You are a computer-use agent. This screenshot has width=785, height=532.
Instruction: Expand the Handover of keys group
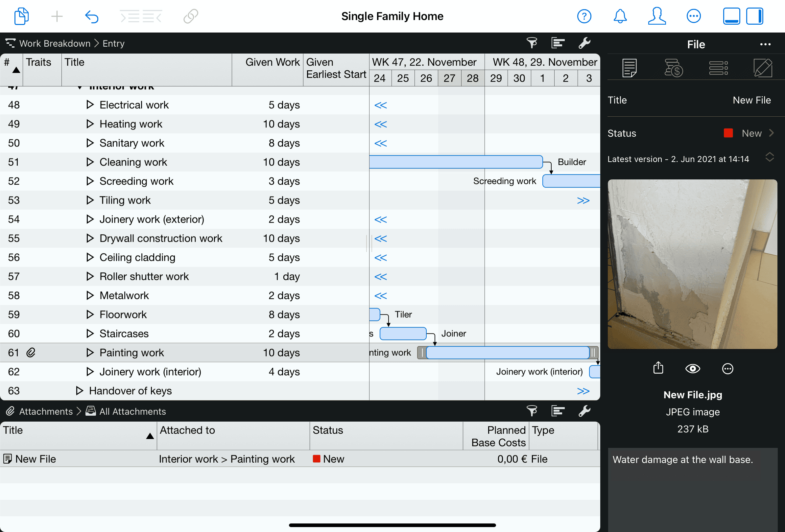(x=79, y=391)
